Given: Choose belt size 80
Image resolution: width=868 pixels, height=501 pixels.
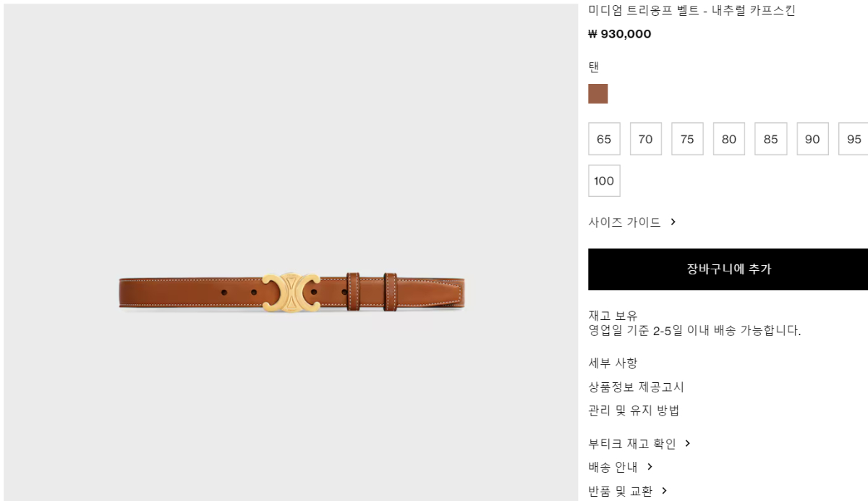Looking at the screenshot, I should [x=729, y=139].
